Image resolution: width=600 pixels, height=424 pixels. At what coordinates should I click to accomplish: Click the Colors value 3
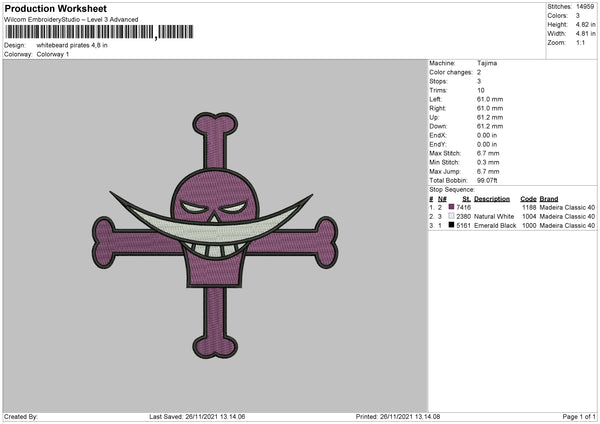tap(578, 16)
